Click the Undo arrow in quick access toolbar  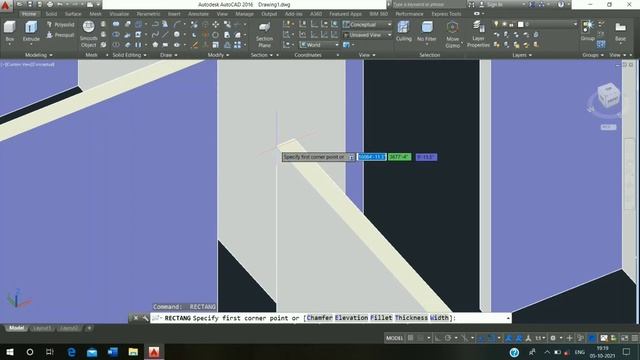click(x=60, y=4)
